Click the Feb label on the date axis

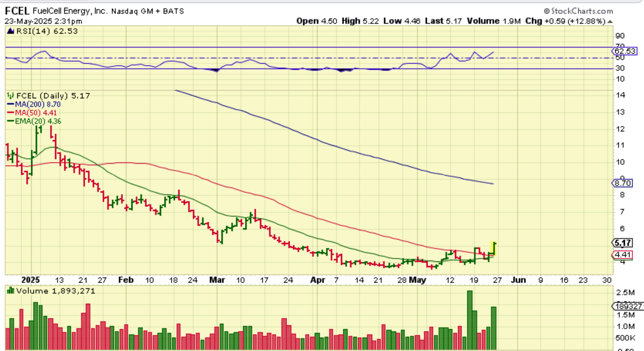pyautogui.click(x=126, y=280)
